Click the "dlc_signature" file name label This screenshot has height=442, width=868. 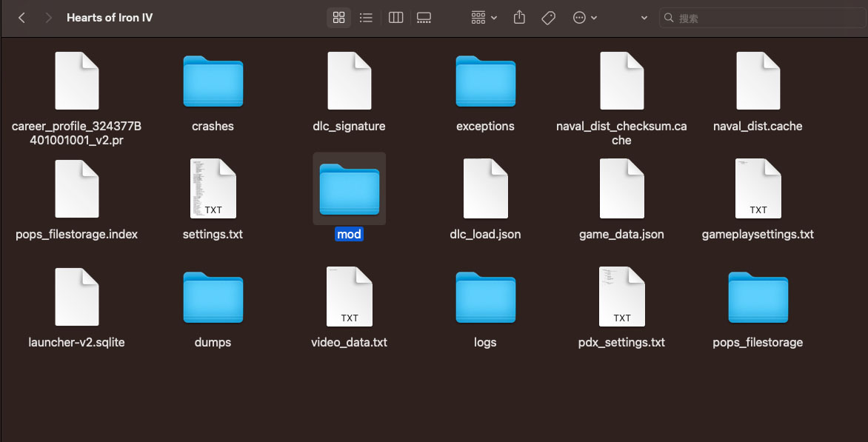click(x=350, y=126)
